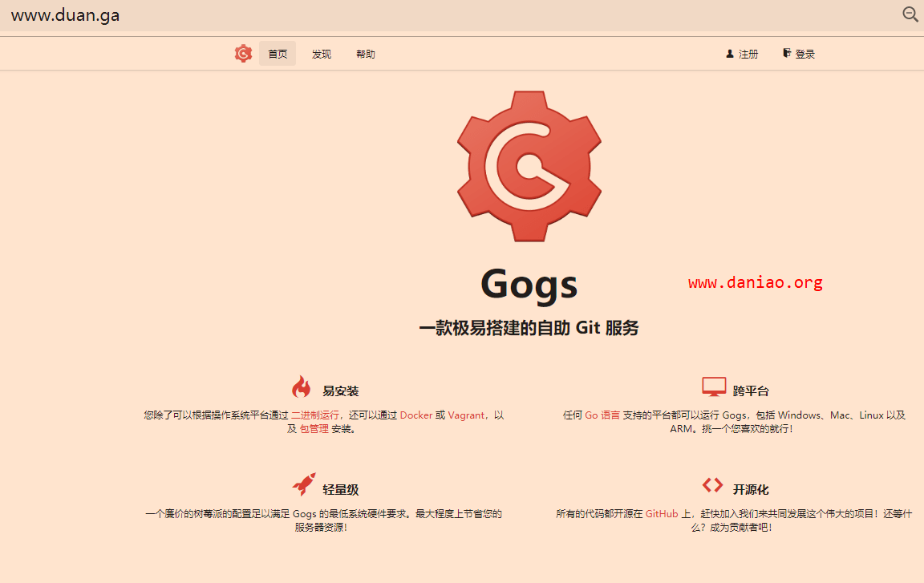Click the 轻量级 heading
The image size is (924, 583).
(341, 489)
